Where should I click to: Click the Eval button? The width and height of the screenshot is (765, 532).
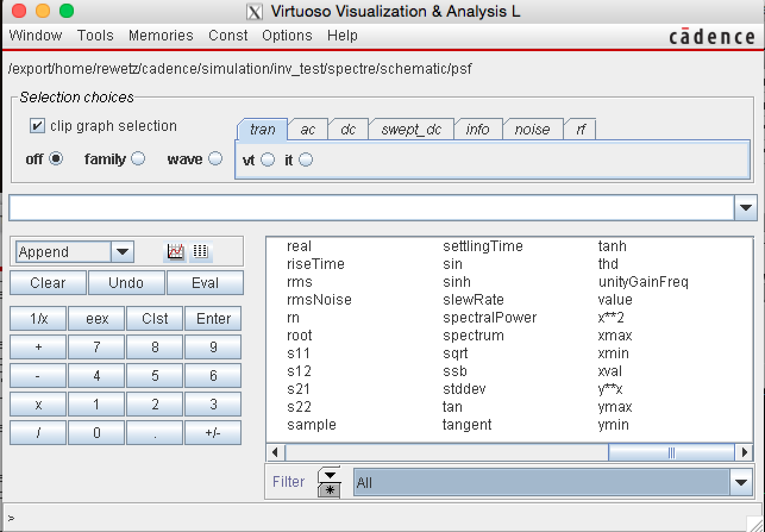tap(205, 283)
